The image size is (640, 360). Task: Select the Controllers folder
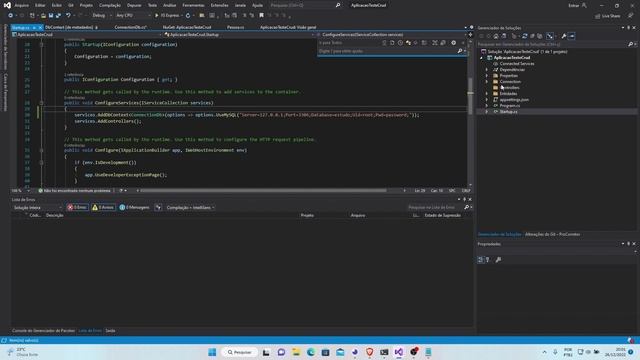tap(510, 88)
